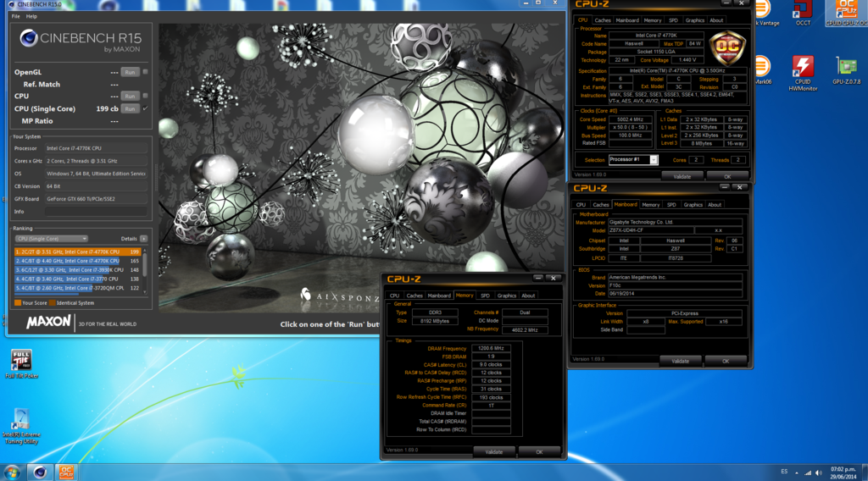Click OK in CPU-Z Mainboard window
This screenshot has height=481, width=868.
[726, 361]
